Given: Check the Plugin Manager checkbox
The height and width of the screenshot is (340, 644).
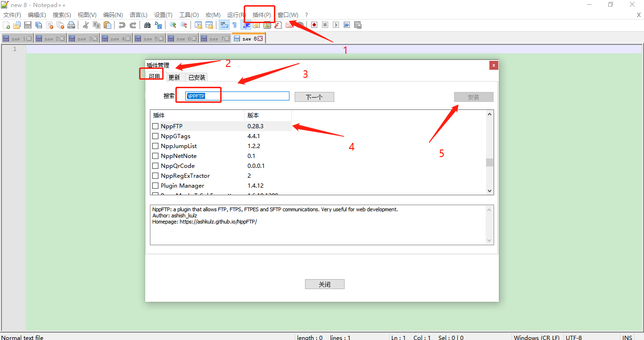Looking at the screenshot, I should tap(155, 186).
